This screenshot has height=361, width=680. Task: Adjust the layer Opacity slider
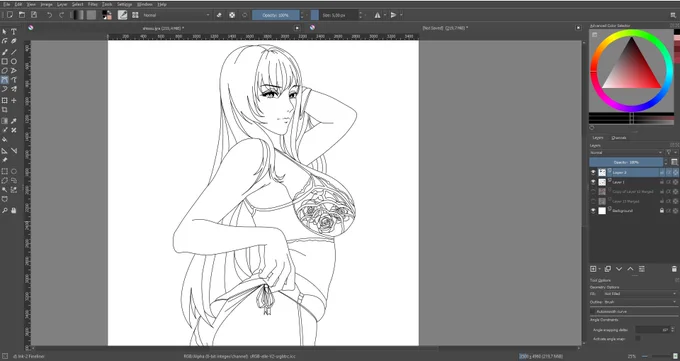pyautogui.click(x=626, y=162)
